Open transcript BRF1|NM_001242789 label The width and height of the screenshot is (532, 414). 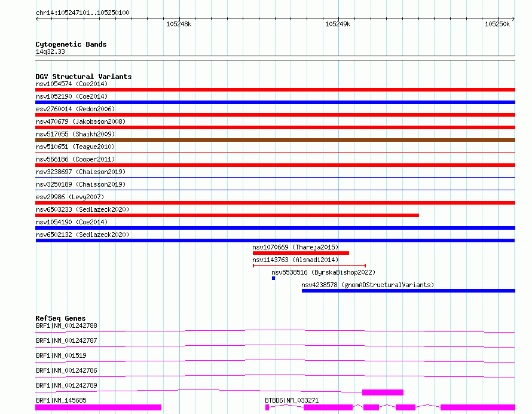66,385
